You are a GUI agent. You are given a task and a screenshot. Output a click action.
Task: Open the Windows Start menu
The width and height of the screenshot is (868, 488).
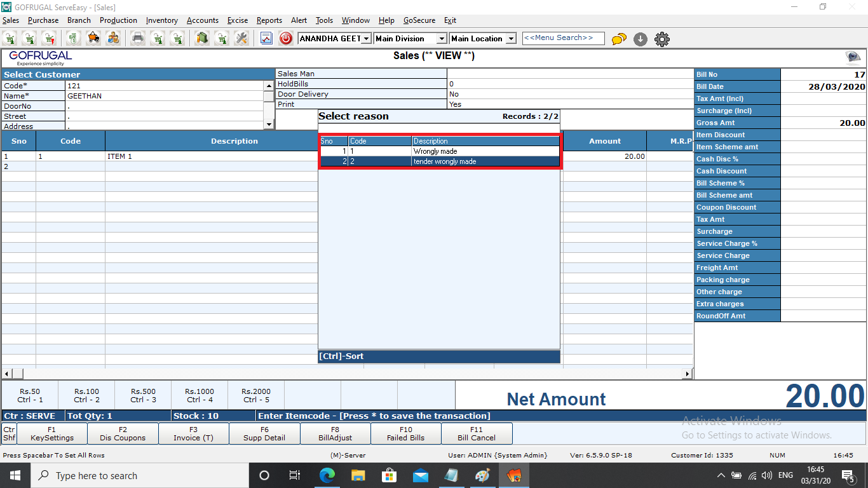point(14,475)
